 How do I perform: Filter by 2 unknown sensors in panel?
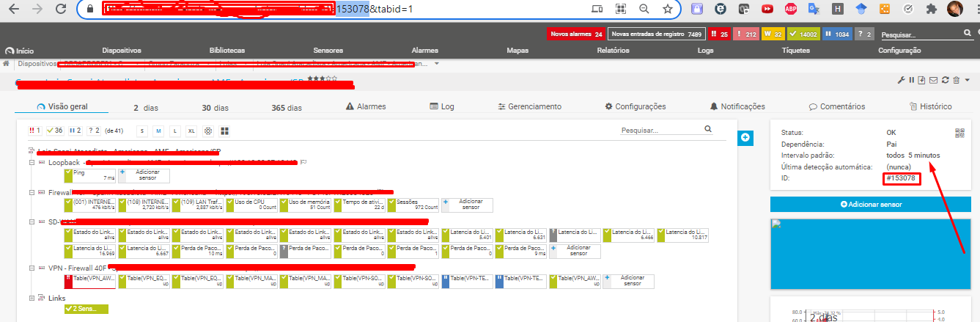[x=94, y=131]
